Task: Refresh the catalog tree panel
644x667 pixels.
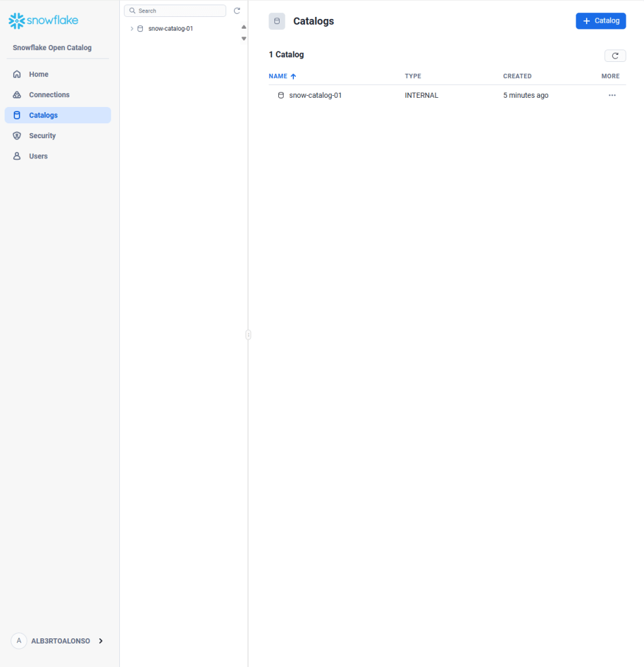Action: pos(237,11)
